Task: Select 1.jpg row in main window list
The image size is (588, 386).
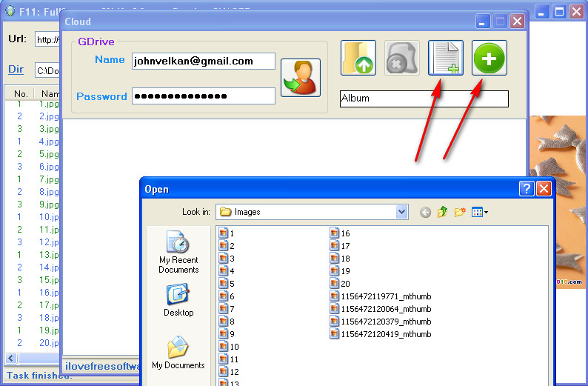Action: pyautogui.click(x=33, y=104)
